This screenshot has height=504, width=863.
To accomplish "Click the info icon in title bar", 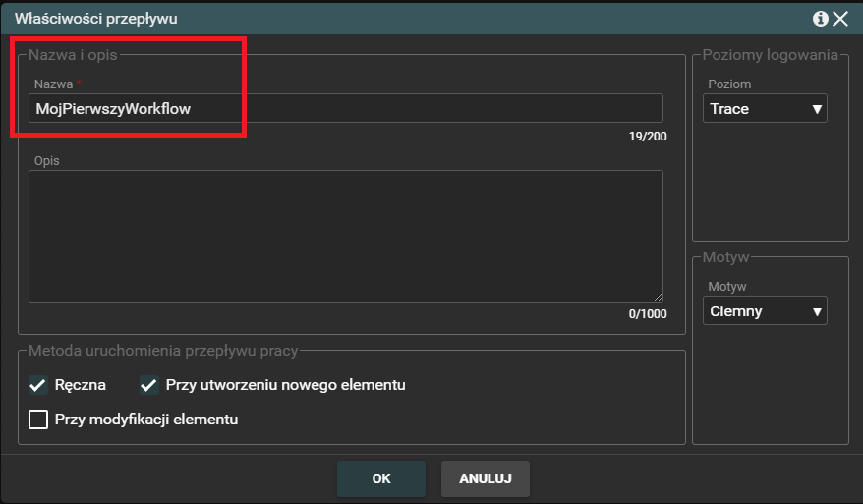I will click(820, 19).
